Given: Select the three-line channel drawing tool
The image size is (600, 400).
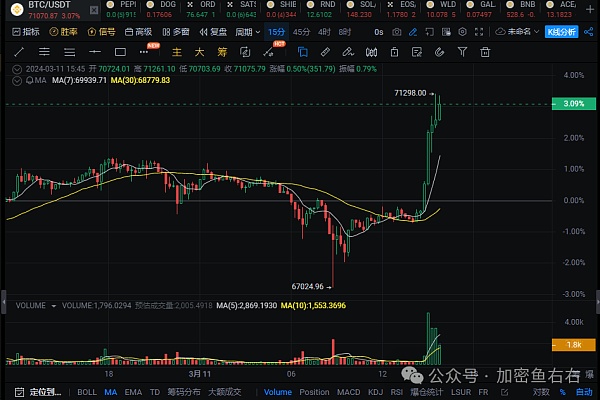Looking at the screenshot, I should point(70,52).
